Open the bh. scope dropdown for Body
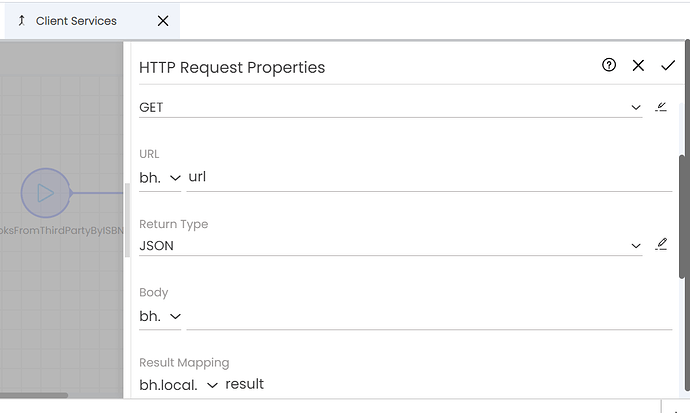Image resolution: width=690 pixels, height=413 pixels. pyautogui.click(x=160, y=316)
